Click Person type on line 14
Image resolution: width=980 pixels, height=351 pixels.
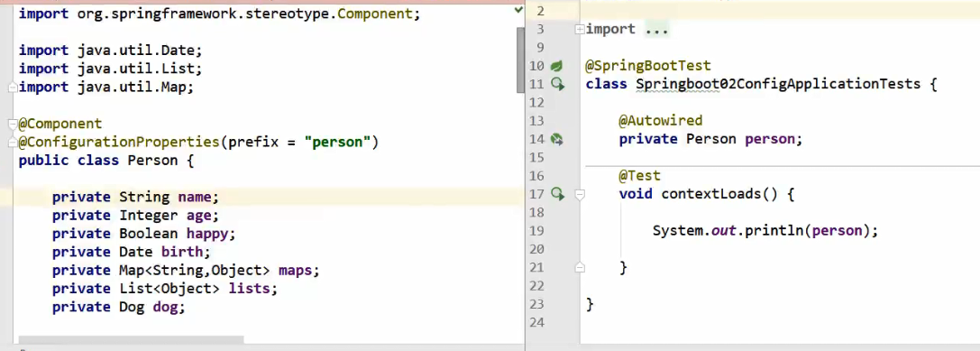click(x=711, y=139)
